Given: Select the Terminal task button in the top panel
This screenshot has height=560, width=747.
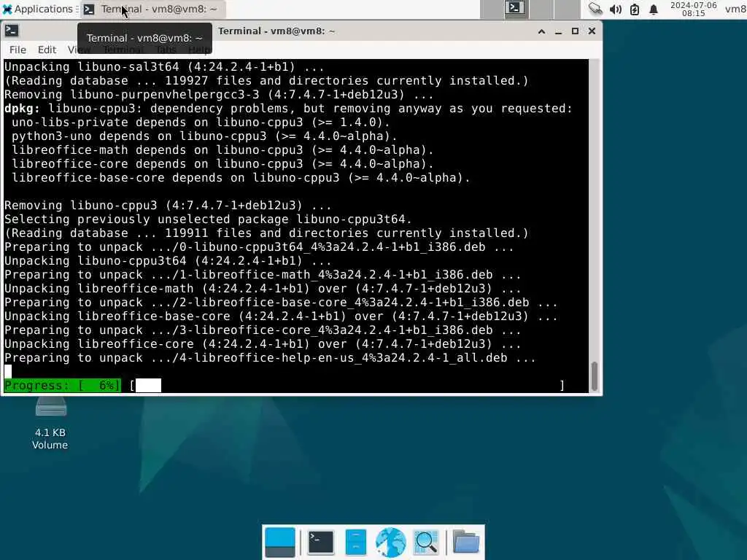Looking at the screenshot, I should pyautogui.click(x=152, y=9).
